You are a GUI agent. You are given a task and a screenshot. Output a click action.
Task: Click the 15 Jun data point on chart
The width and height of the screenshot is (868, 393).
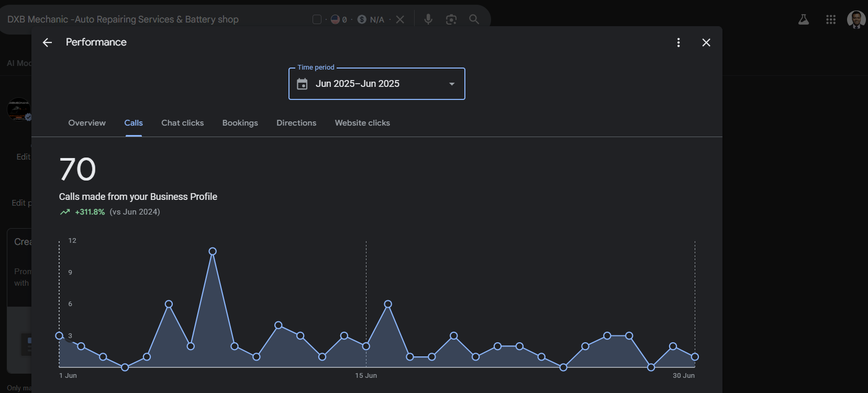(x=366, y=346)
